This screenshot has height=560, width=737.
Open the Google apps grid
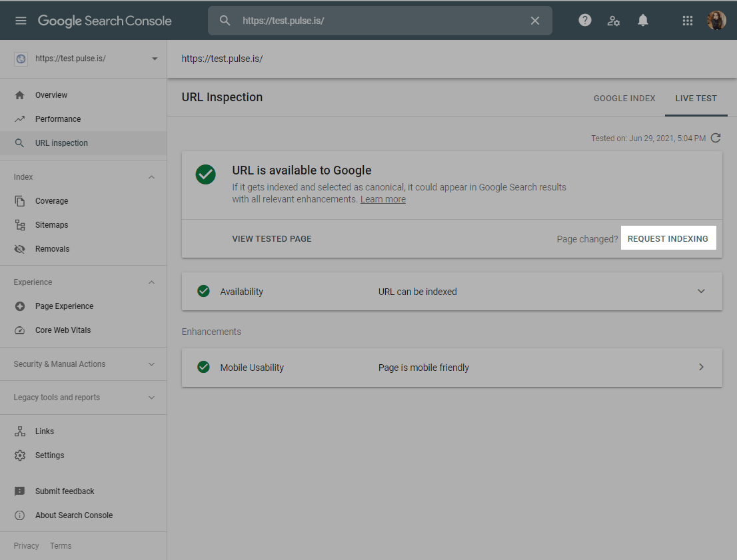(688, 21)
